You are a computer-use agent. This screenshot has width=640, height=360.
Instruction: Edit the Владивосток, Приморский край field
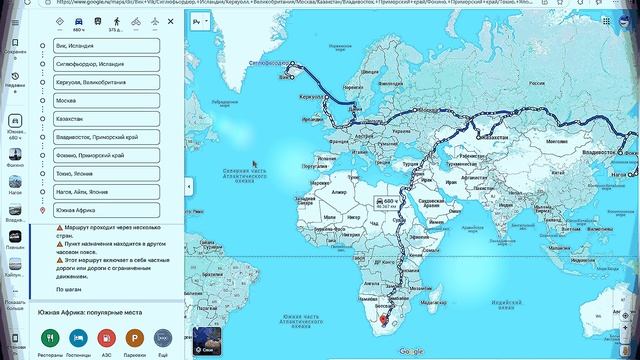click(x=106, y=137)
